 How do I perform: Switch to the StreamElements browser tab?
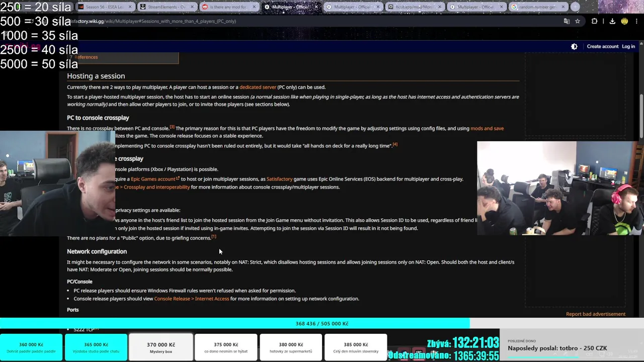click(x=166, y=7)
